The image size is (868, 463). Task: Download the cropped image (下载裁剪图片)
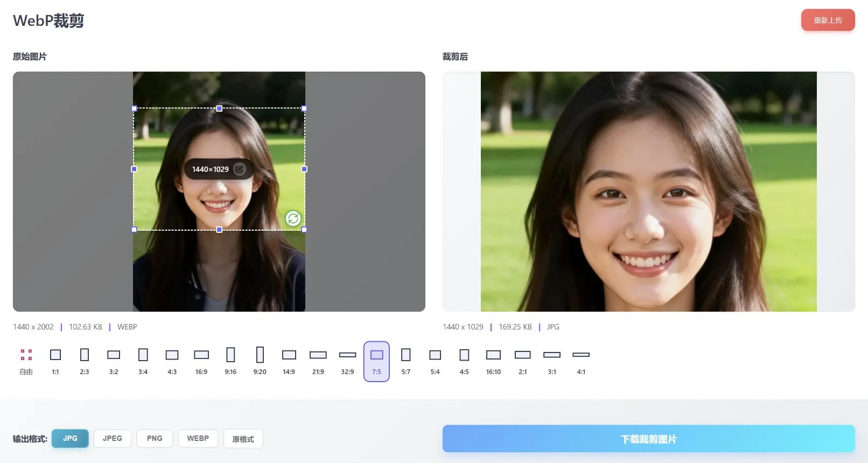tap(648, 439)
